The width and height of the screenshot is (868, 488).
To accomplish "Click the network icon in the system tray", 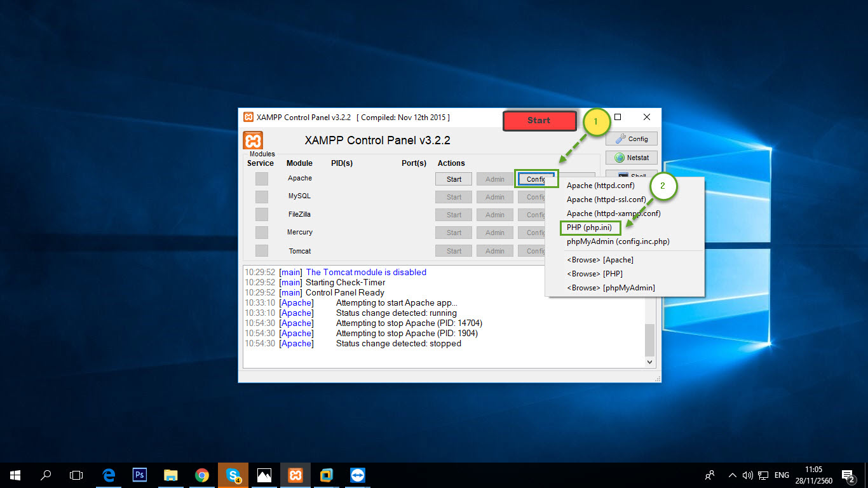I will pos(763,475).
